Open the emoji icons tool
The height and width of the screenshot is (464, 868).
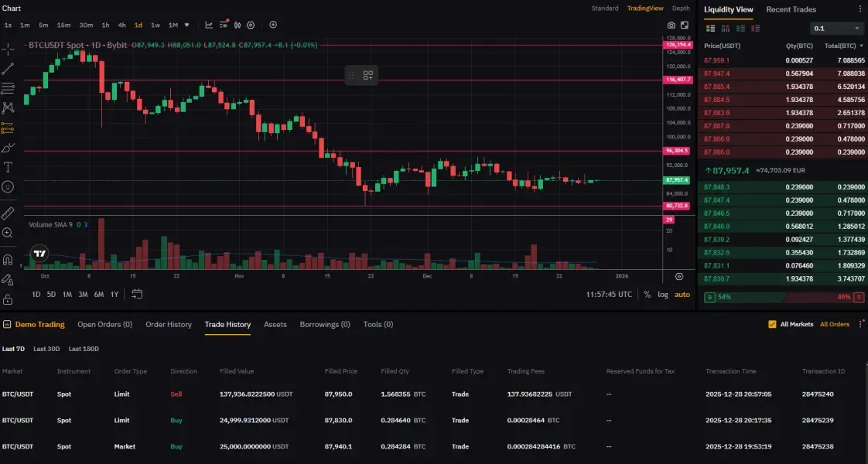(x=8, y=187)
